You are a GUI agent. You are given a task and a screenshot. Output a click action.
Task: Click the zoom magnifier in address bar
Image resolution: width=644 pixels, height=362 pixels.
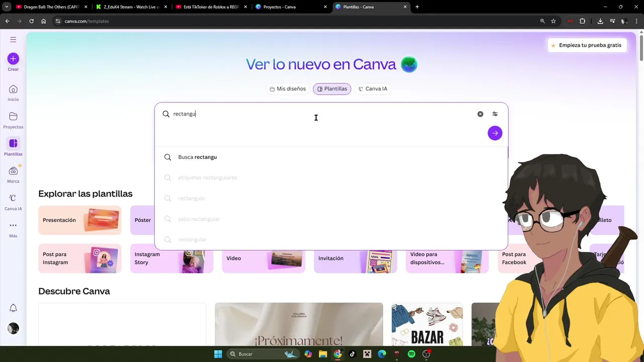542,21
